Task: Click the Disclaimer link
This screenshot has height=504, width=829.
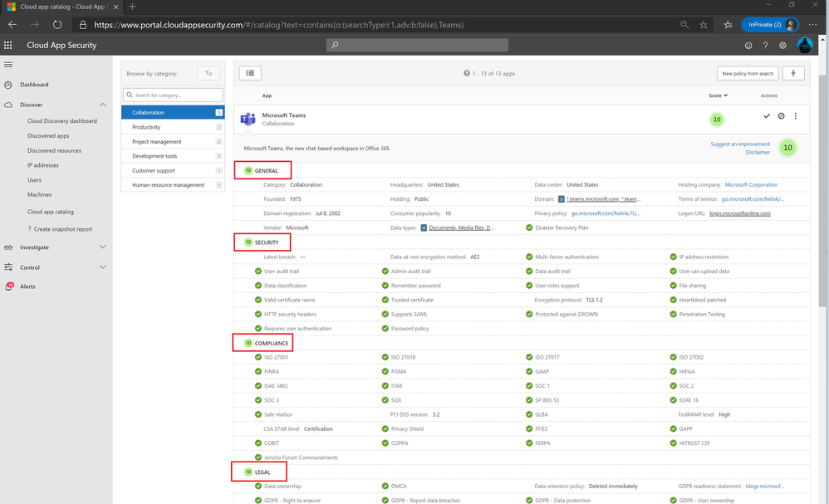Action: tap(757, 152)
